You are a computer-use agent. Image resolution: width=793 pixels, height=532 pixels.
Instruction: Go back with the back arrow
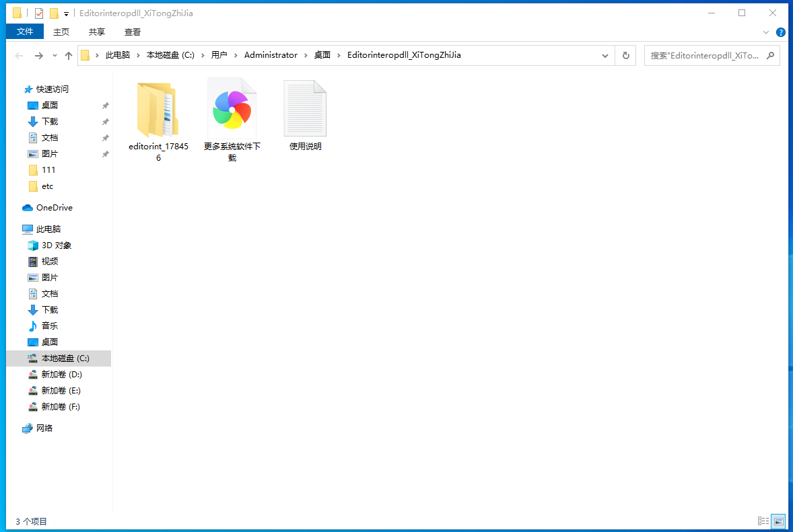point(20,56)
